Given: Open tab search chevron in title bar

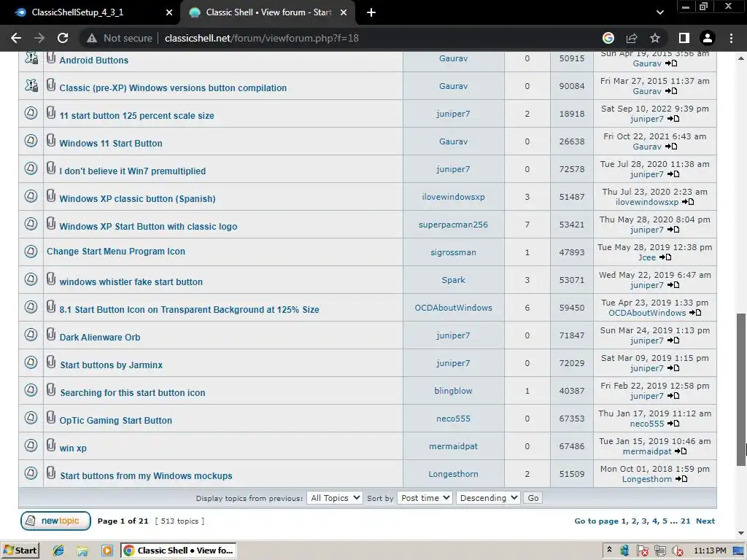Looking at the screenshot, I should 659,12.
